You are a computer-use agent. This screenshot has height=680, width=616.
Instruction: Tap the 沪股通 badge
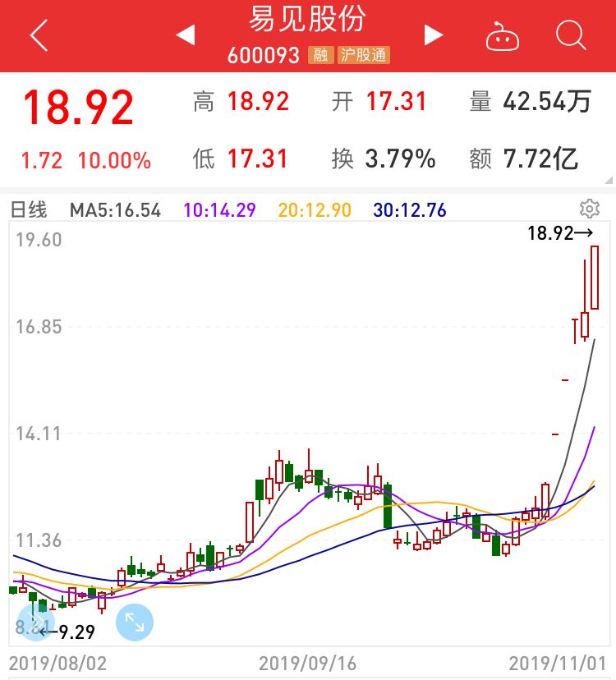[364, 55]
